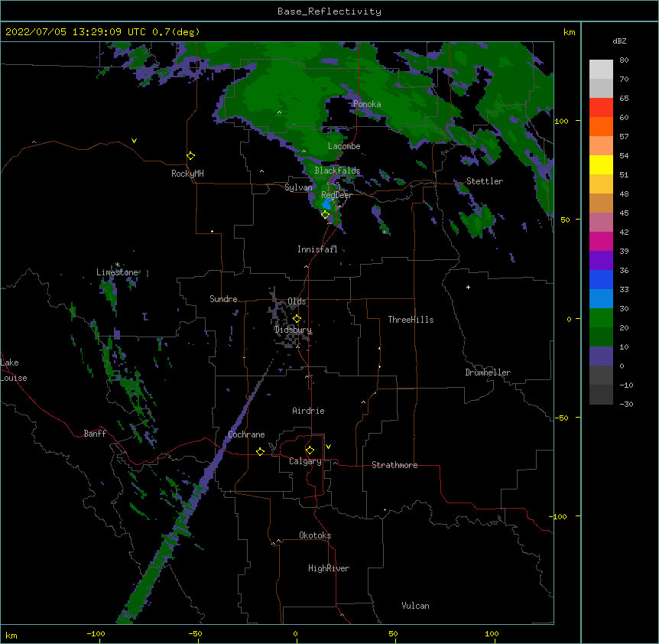This screenshot has width=659, height=644.
Task: Select the red 65-60 dBZ color band
Action: pos(601,108)
